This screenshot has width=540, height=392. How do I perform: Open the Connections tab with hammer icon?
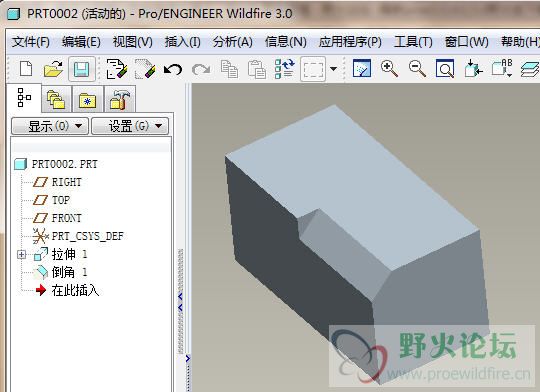point(120,100)
